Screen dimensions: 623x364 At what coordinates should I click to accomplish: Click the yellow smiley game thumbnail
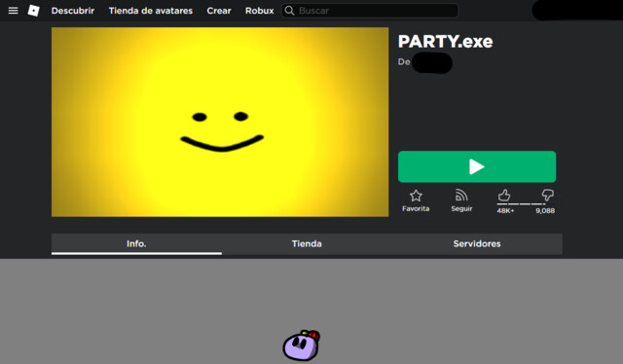pyautogui.click(x=220, y=122)
